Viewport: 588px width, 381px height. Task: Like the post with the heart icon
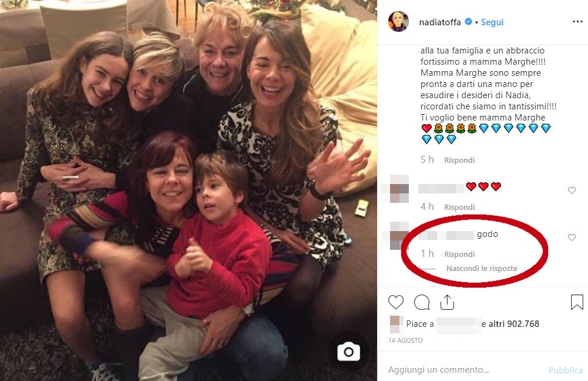(396, 302)
